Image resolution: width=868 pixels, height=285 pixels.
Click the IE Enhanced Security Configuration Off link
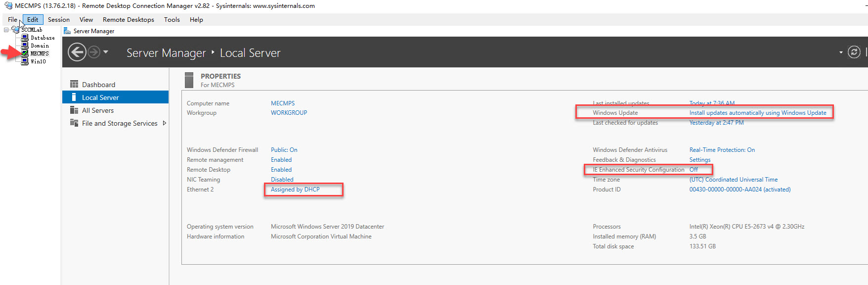(694, 170)
